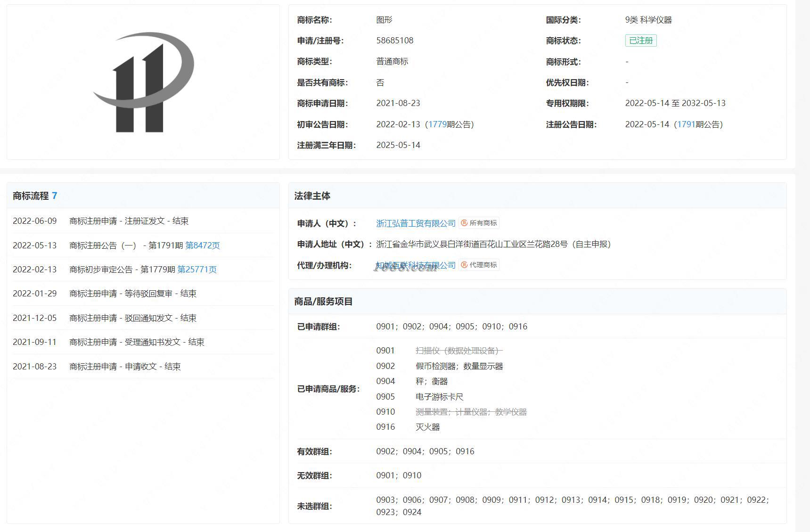Click the 2021-08-23 申请收文 flow row
Screen dimensions: 810x532
pyautogui.click(x=143, y=367)
